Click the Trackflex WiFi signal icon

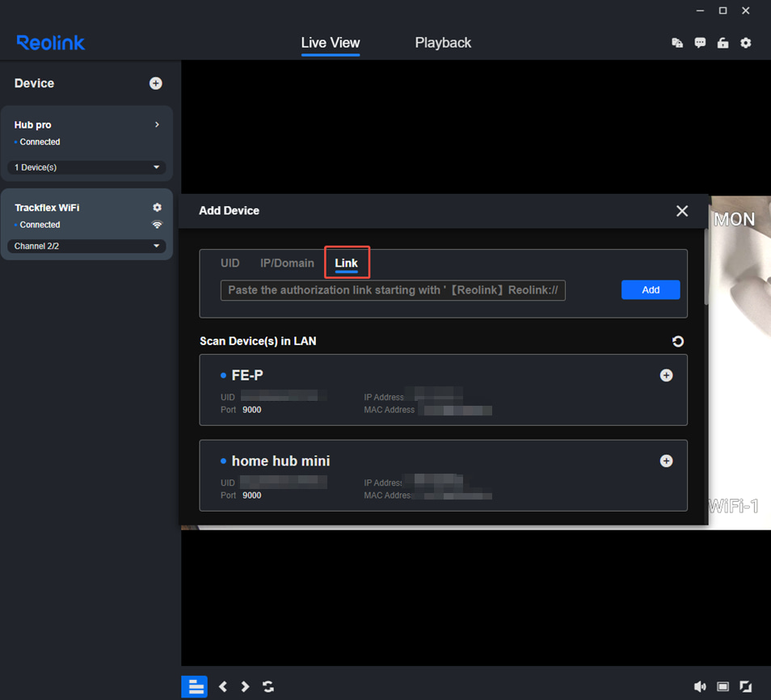pos(157,225)
